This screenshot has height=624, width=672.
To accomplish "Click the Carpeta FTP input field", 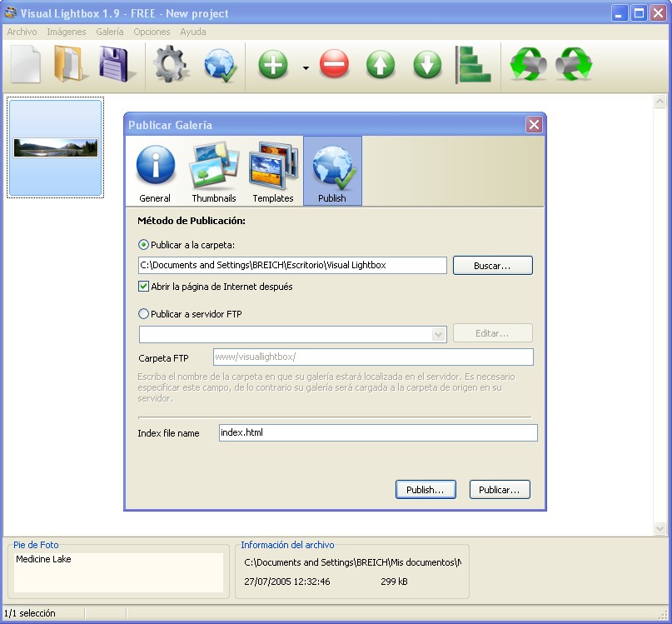I will pyautogui.click(x=373, y=357).
